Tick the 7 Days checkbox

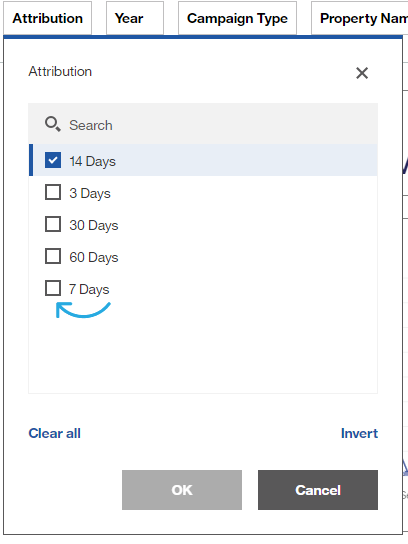[x=53, y=288]
